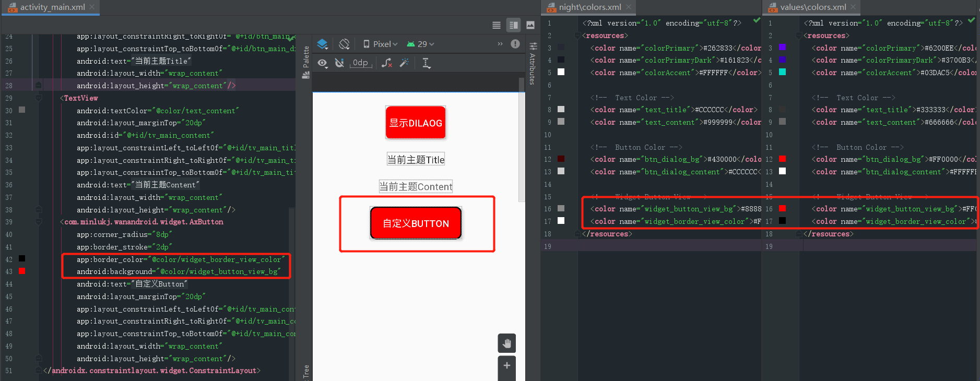Open the Orientation for Preview menu
Image resolution: width=980 pixels, height=381 pixels.
[x=344, y=44]
